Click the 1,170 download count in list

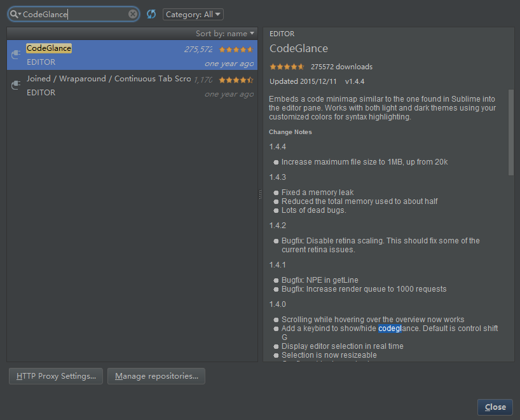coord(203,80)
